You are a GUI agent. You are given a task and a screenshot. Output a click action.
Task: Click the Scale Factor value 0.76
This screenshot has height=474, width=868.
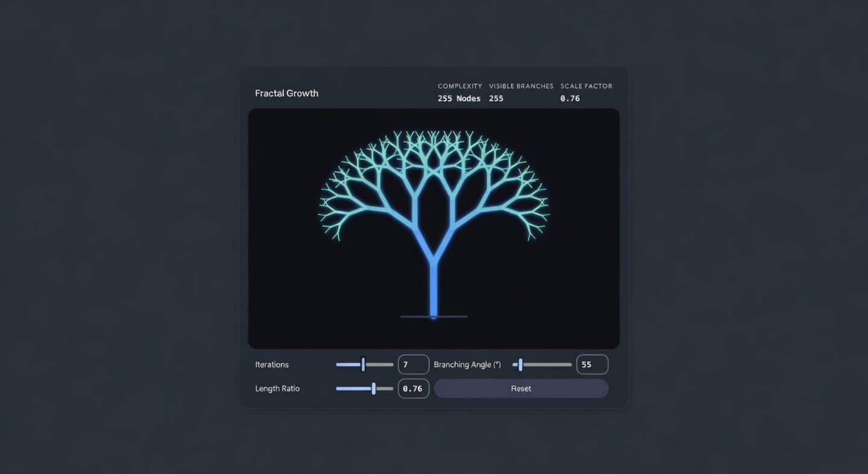[x=570, y=98]
